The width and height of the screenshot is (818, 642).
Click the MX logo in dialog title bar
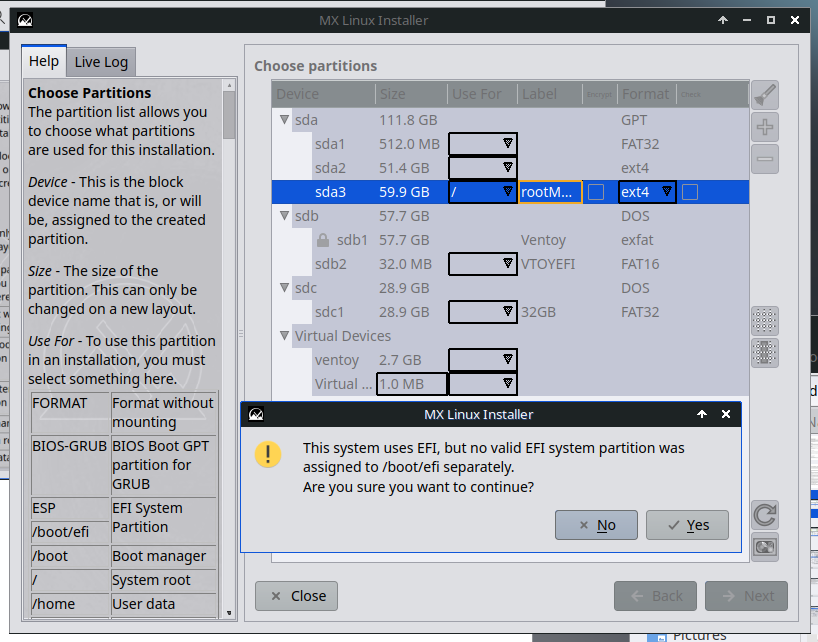point(256,415)
